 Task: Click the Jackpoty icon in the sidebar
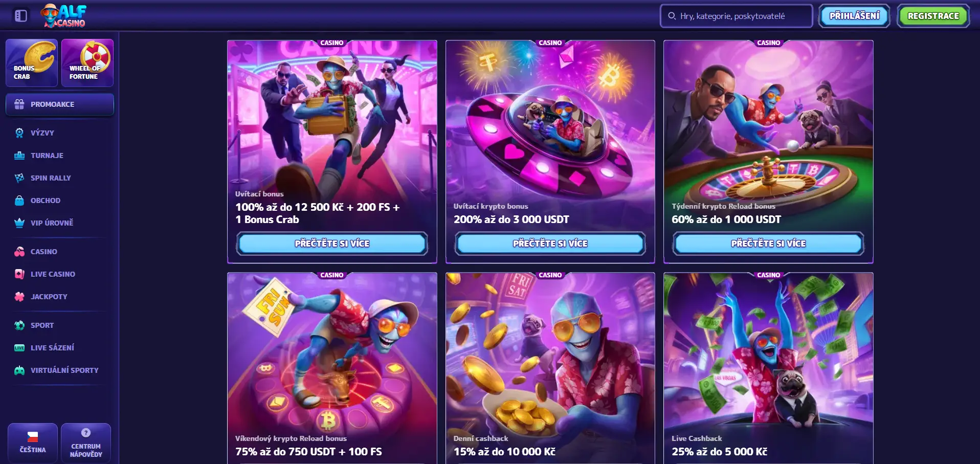tap(19, 297)
